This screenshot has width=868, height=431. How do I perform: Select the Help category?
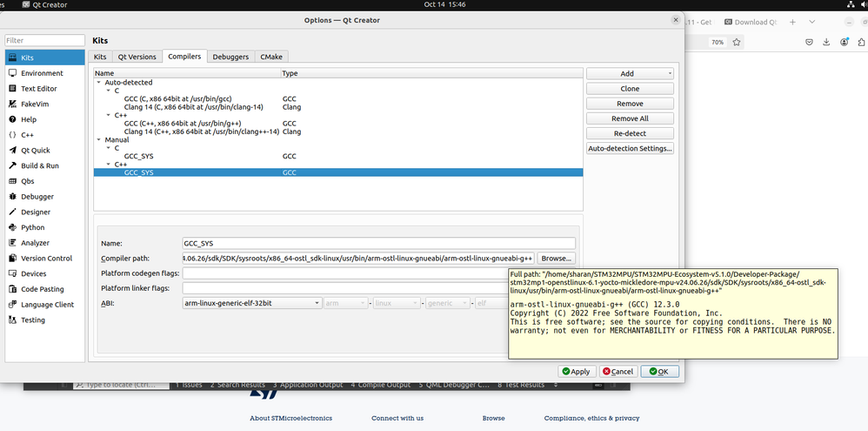point(45,119)
